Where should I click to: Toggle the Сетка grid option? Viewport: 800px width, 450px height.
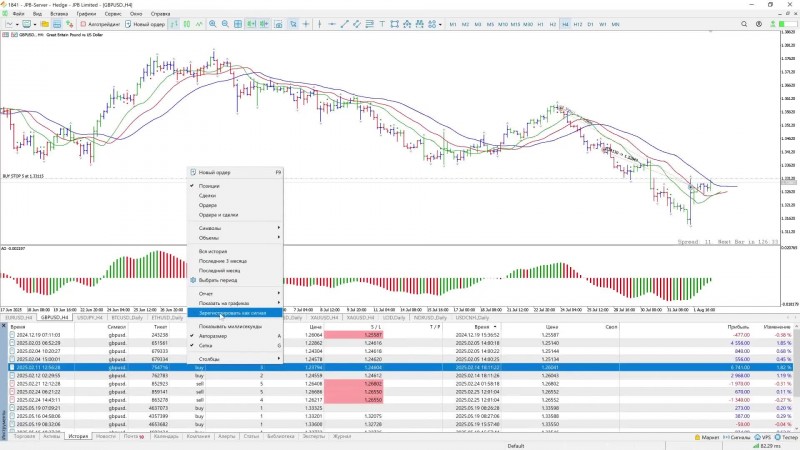tap(207, 344)
